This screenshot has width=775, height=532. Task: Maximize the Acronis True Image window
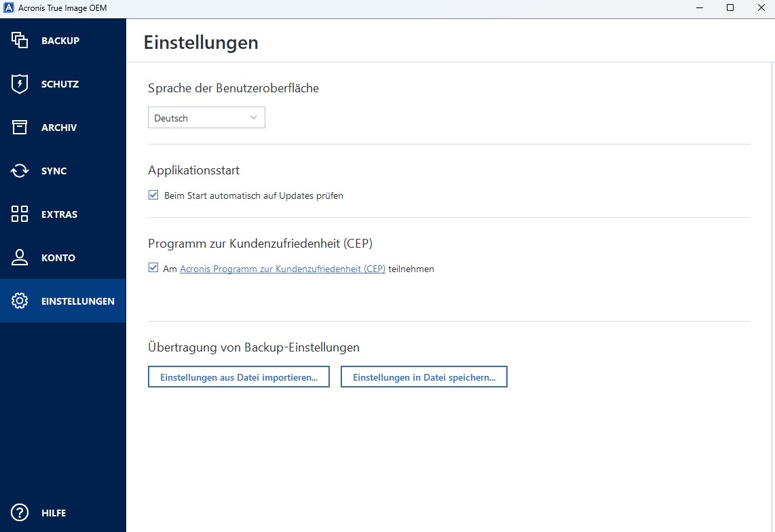point(730,8)
